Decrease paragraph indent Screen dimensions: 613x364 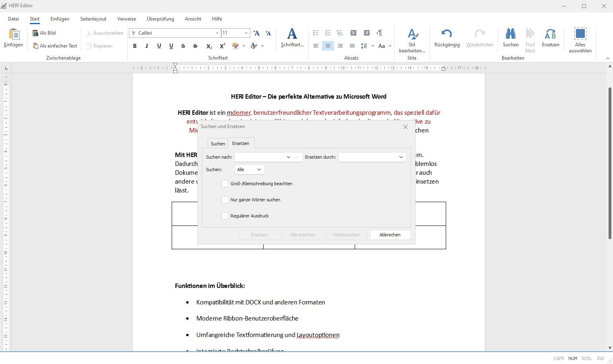[x=353, y=33]
